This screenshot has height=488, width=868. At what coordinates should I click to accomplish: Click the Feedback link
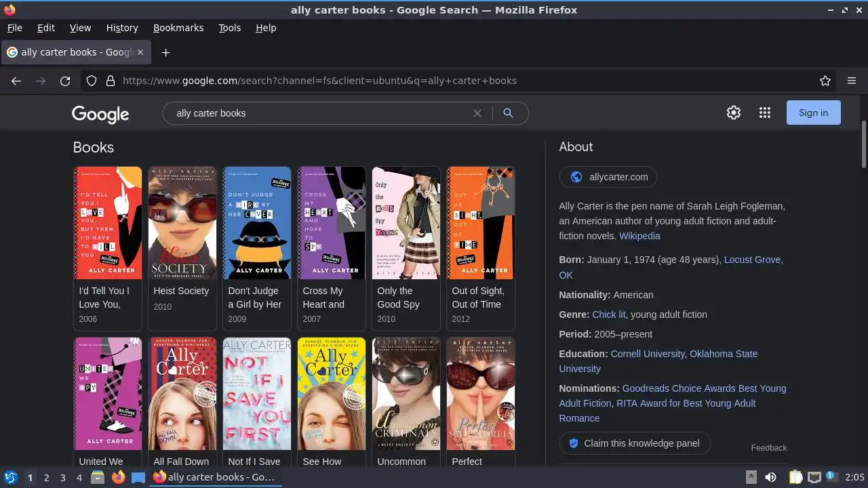point(769,448)
